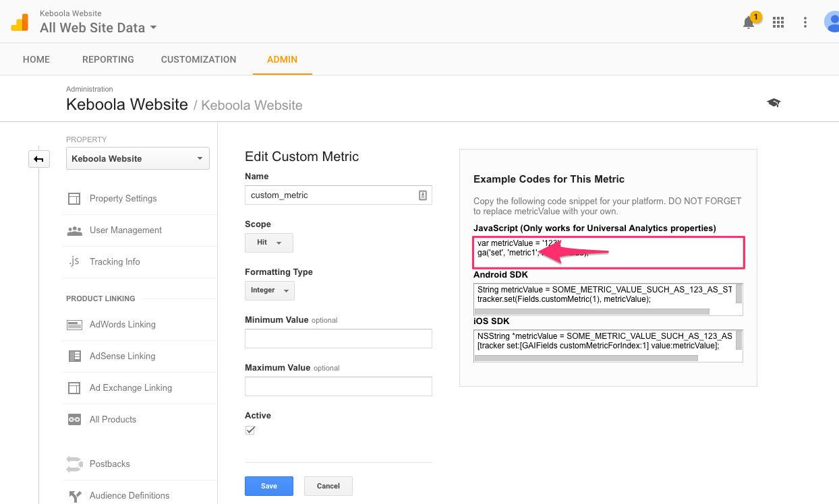Click the Google Analytics logo
Image resolution: width=839 pixels, height=504 pixels.
coord(20,22)
